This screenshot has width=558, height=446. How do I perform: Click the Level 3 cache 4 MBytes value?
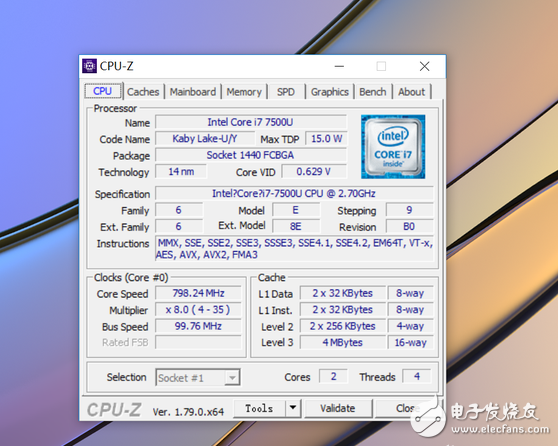tap(343, 342)
